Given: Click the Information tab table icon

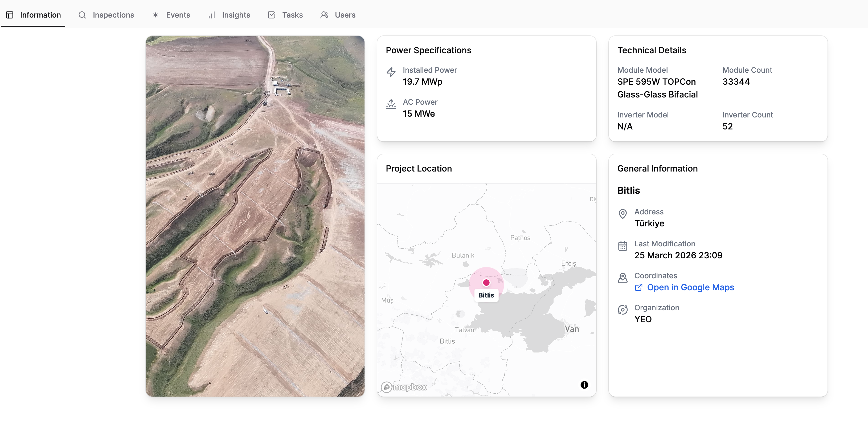Looking at the screenshot, I should 10,15.
